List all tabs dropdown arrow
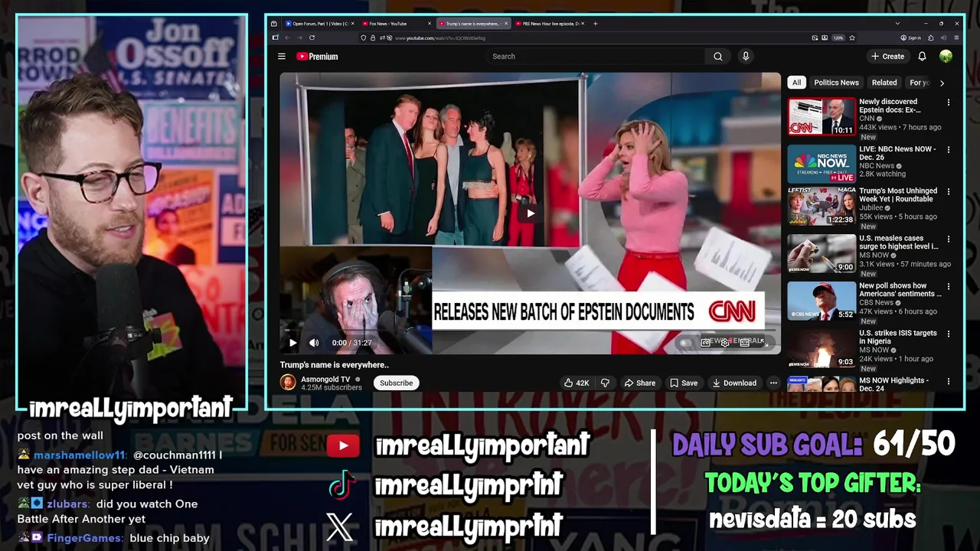 coord(898,24)
